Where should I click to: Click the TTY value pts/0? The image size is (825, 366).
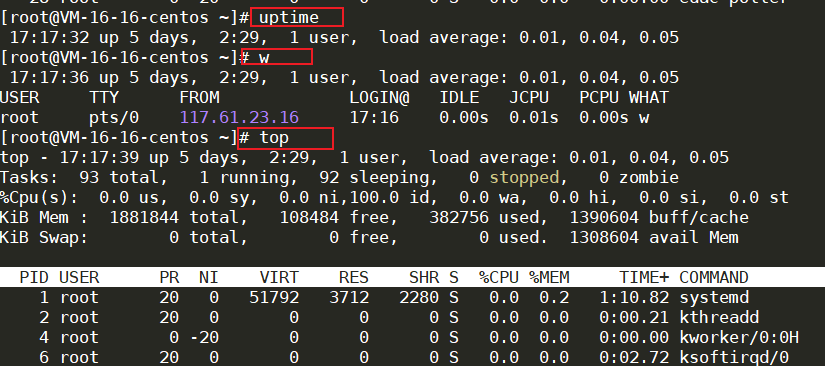(114, 117)
